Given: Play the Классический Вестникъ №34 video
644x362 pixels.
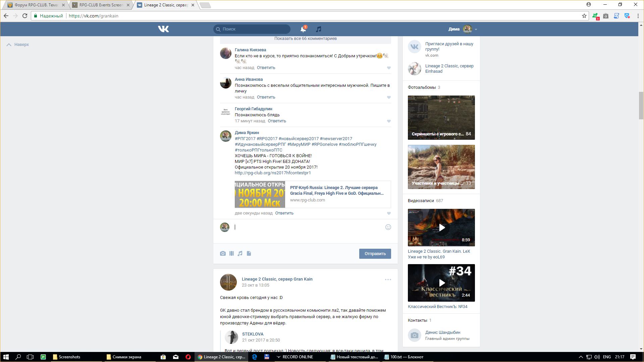Looking at the screenshot, I should tap(441, 283).
